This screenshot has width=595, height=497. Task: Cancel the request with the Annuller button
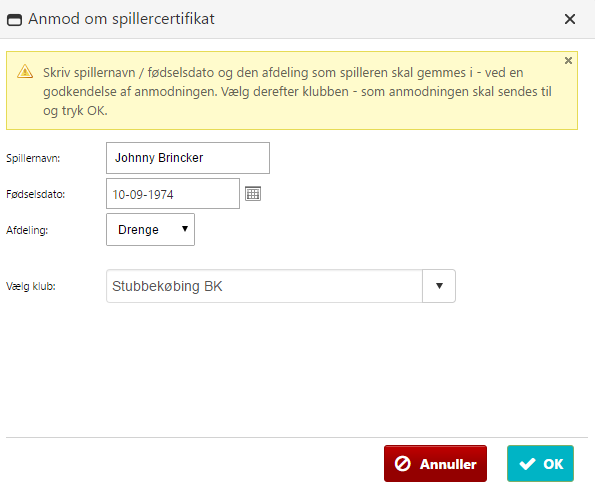(435, 464)
